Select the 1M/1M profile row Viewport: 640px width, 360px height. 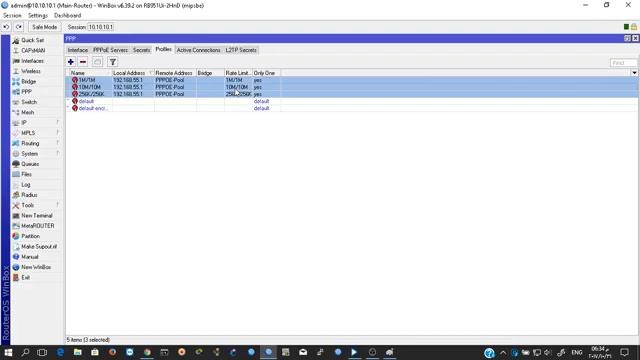click(352, 80)
